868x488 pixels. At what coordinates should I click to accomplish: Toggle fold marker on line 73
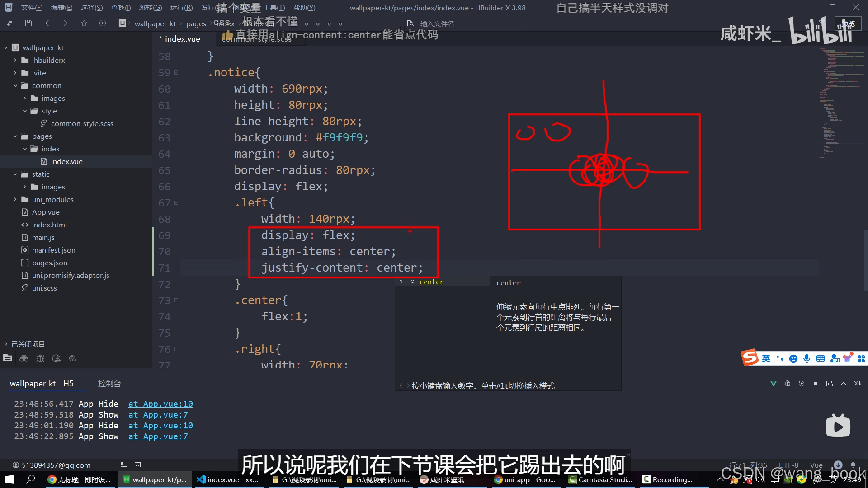[x=176, y=300]
